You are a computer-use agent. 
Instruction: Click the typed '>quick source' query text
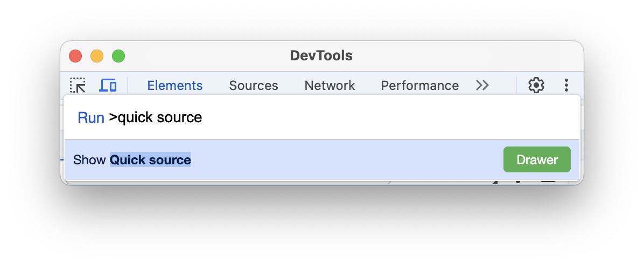tap(156, 117)
